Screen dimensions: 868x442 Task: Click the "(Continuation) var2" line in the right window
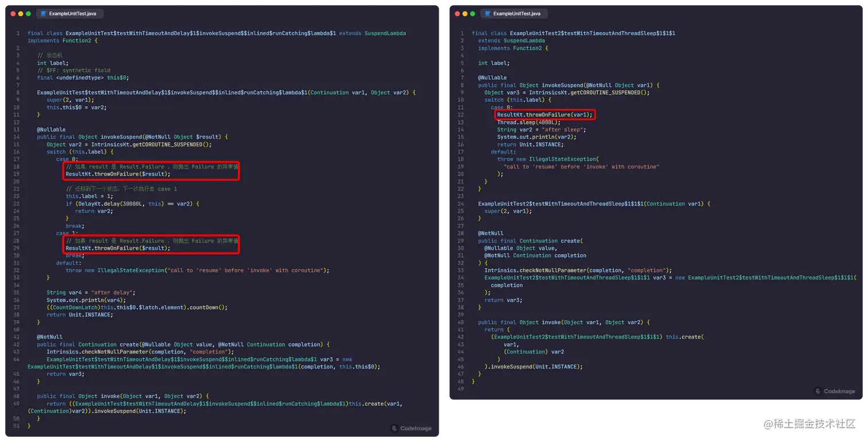pyautogui.click(x=534, y=352)
